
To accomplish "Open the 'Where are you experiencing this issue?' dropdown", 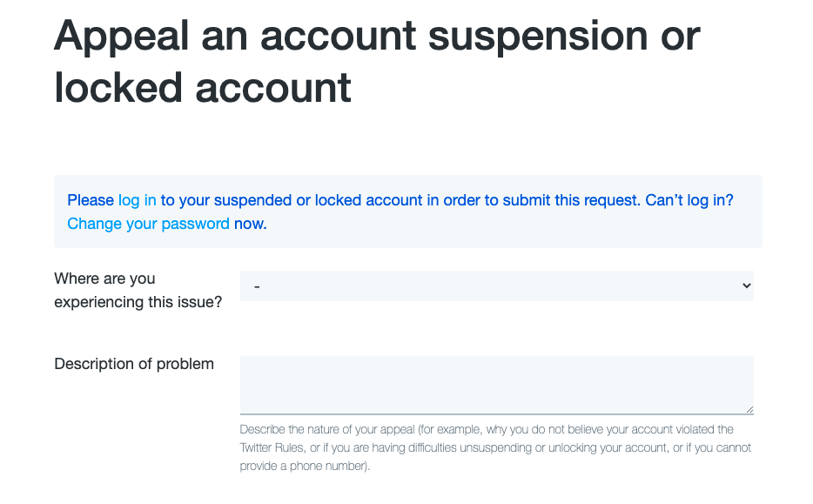I will tap(496, 286).
